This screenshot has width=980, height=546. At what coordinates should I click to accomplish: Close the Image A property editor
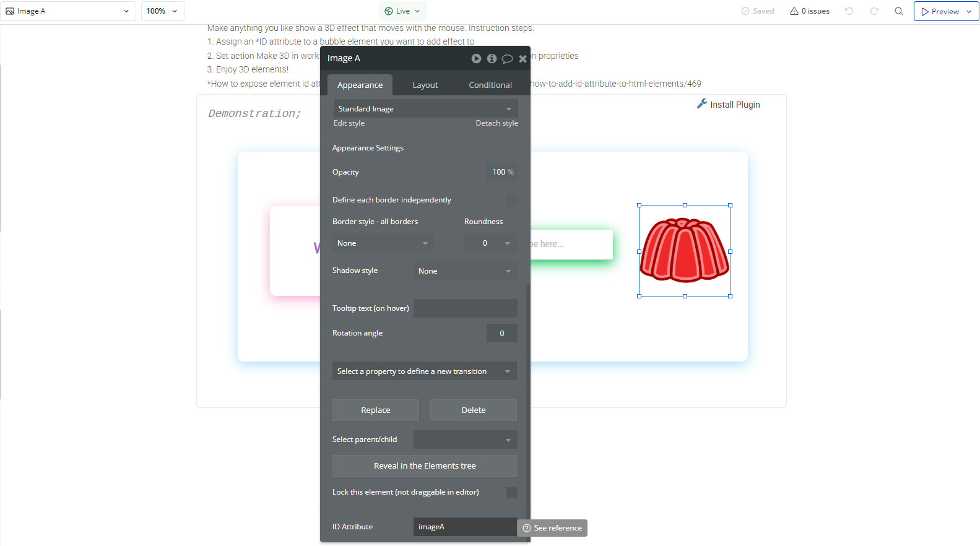pos(523,59)
